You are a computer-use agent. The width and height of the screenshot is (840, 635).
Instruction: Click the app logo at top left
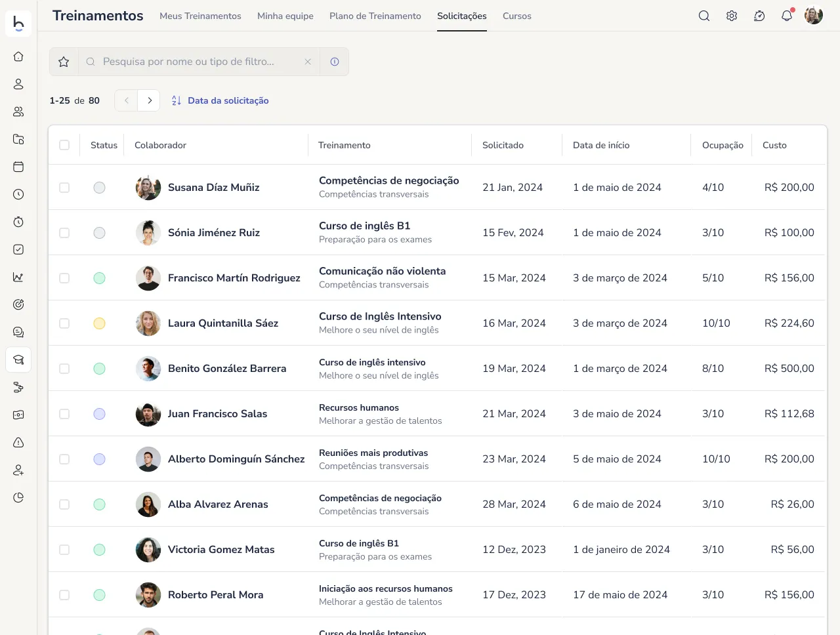click(18, 23)
